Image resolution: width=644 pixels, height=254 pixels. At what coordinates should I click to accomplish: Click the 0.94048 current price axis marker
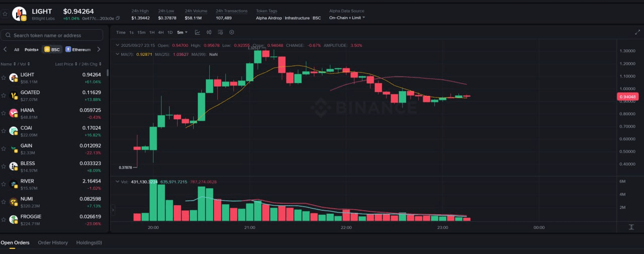[x=628, y=97]
